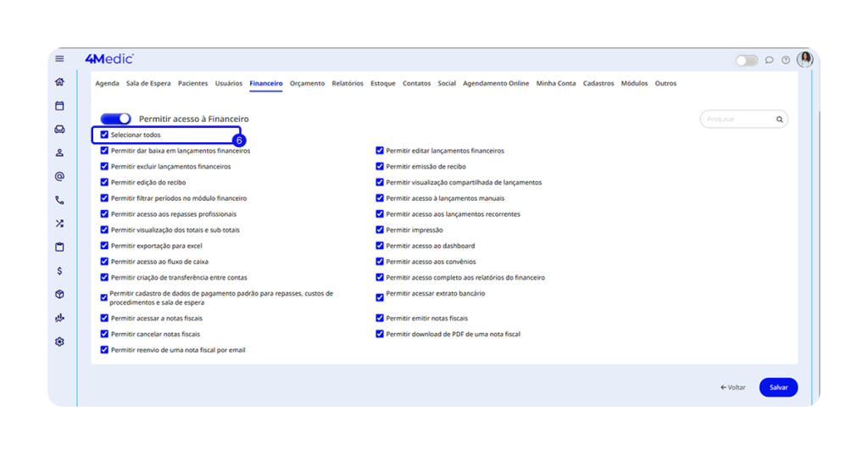
Task: Click the Voltar back link
Action: point(733,387)
